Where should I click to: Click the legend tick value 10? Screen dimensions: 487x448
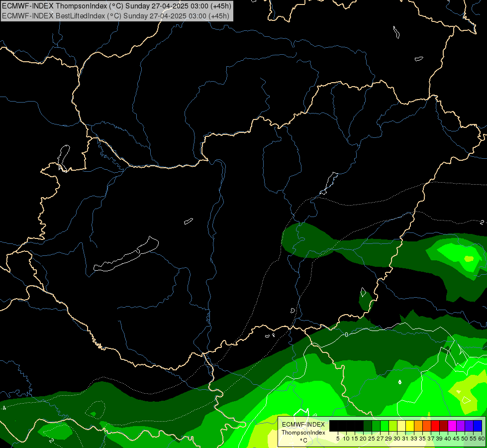point(346,439)
